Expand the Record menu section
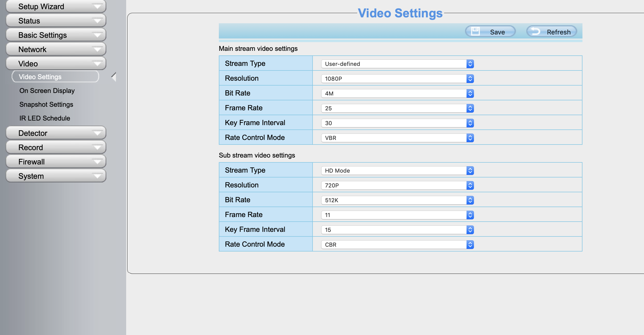The image size is (644, 335). coord(56,147)
